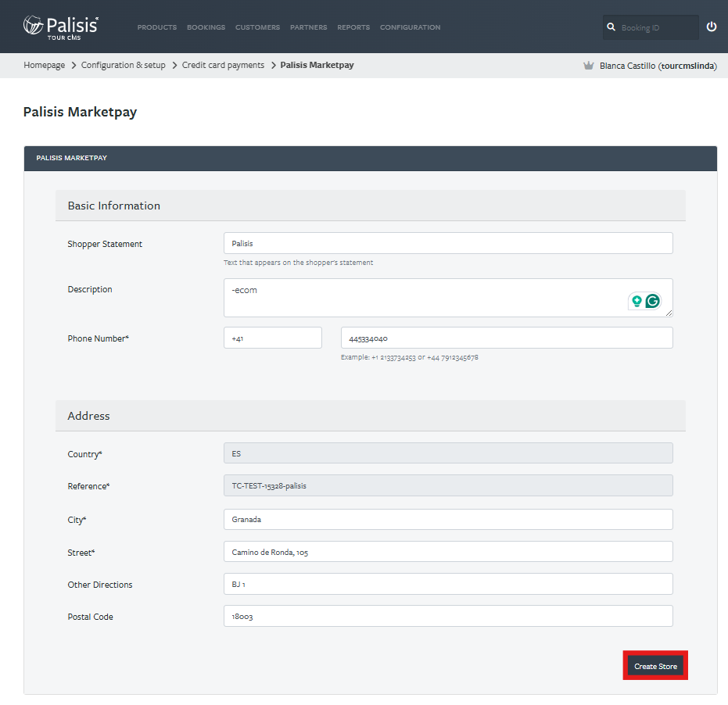728x705 pixels.
Task: Open Configuration & setup breadcrumb
Action: [123, 65]
